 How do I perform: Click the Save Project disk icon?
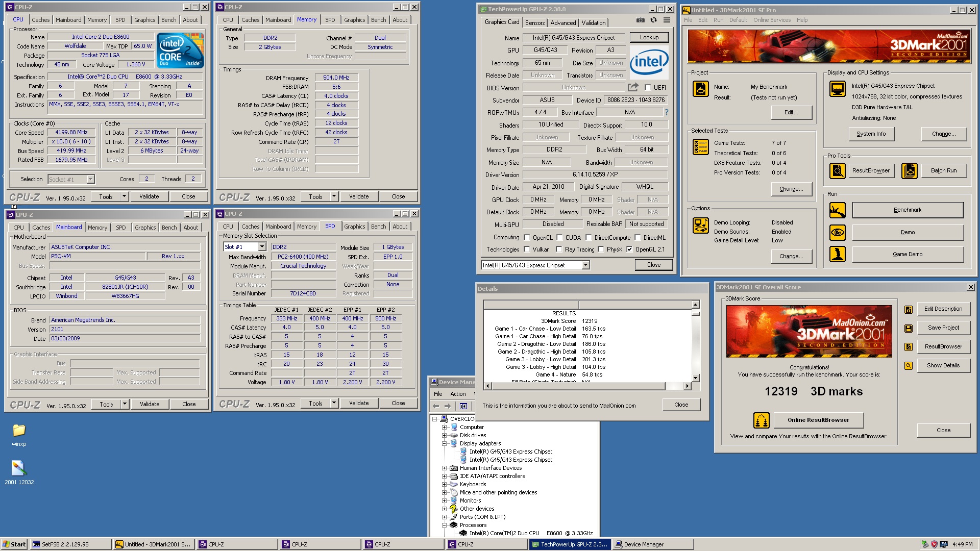[x=908, y=328]
